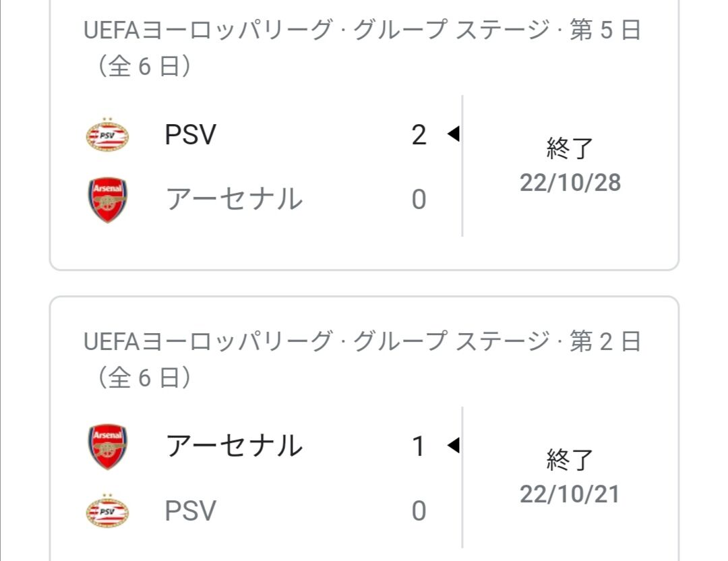Click the Arsenal crest in the 22/10/21 match
Screen dimensions: 728x561
tap(107, 446)
